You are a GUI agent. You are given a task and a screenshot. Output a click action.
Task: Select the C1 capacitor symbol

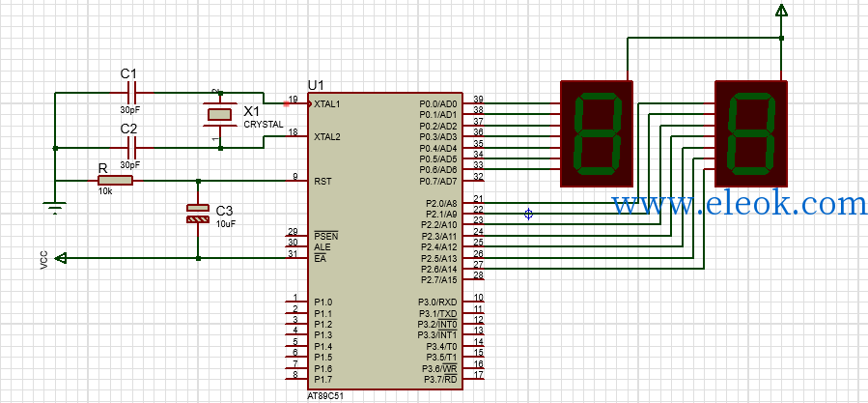pos(131,93)
